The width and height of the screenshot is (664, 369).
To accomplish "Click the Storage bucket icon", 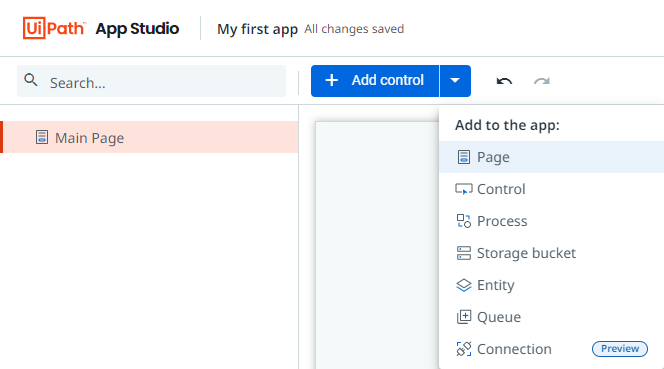I will (464, 253).
